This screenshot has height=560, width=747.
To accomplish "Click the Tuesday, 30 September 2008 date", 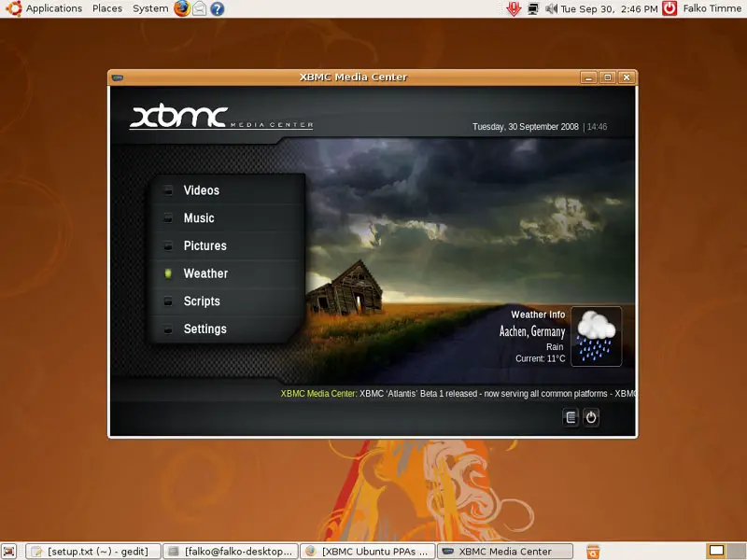I will 525,127.
